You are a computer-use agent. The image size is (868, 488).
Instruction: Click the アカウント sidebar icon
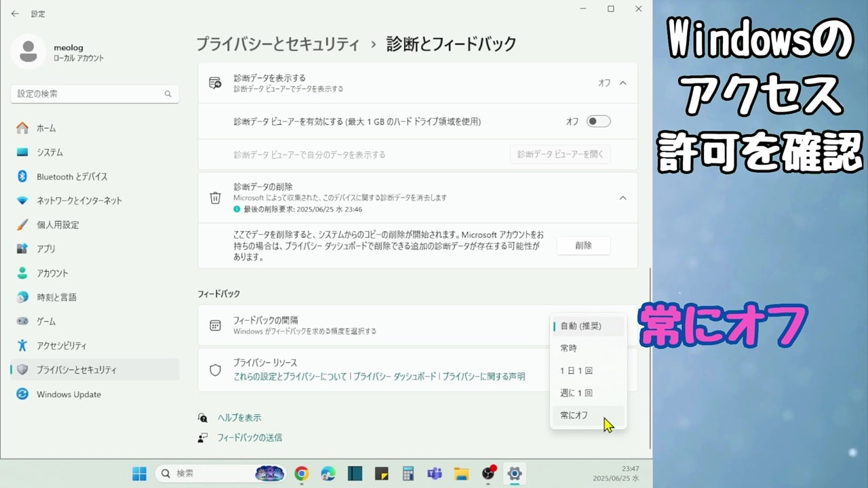pos(22,273)
